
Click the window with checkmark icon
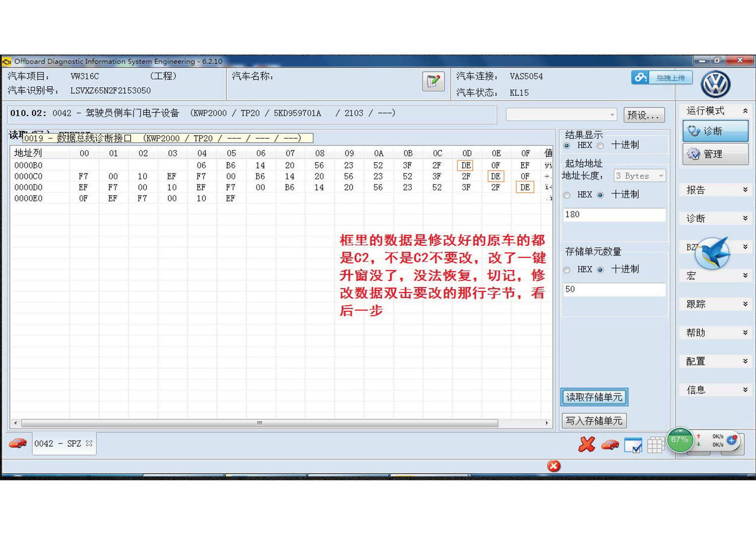(633, 445)
